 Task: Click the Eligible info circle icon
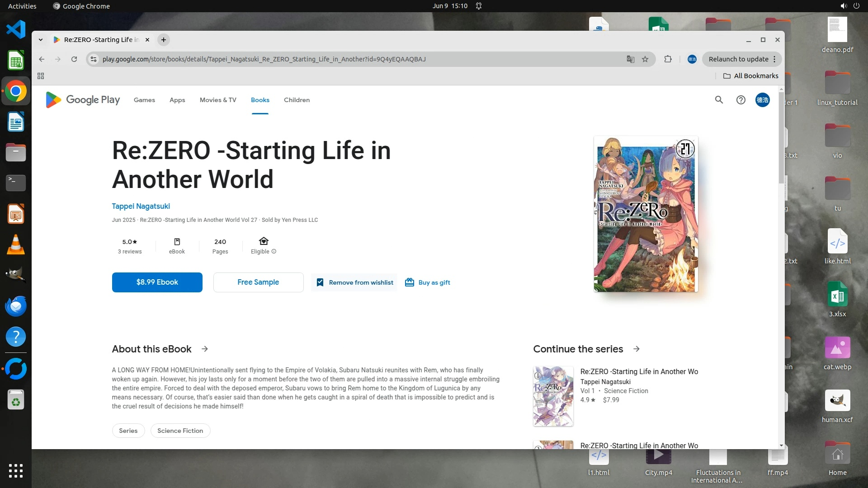tap(274, 252)
